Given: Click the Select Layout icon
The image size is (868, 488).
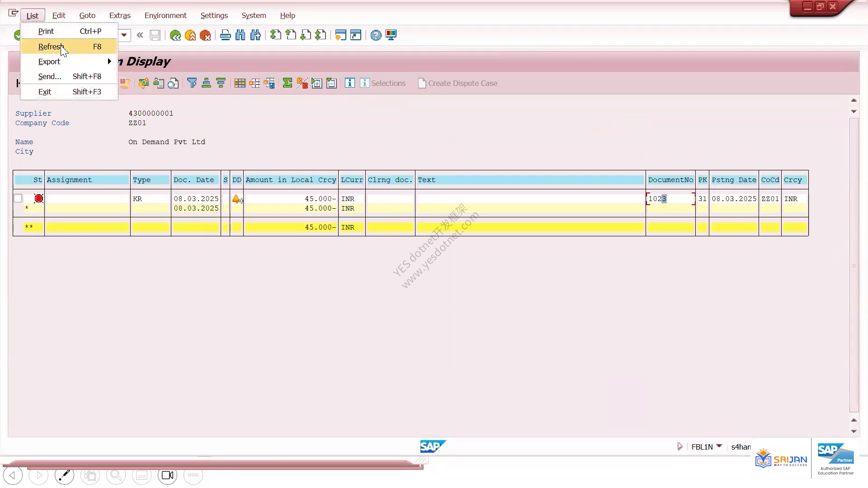Looking at the screenshot, I should pos(255,83).
